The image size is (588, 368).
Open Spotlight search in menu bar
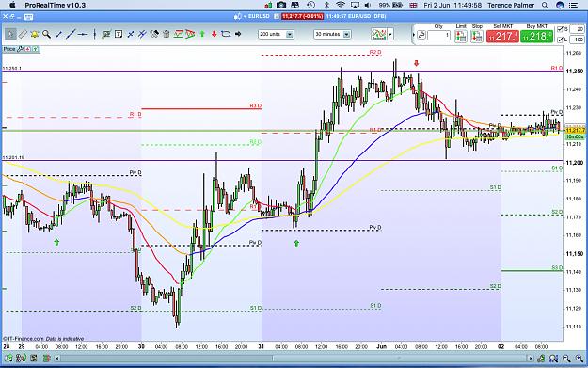pos(545,5)
